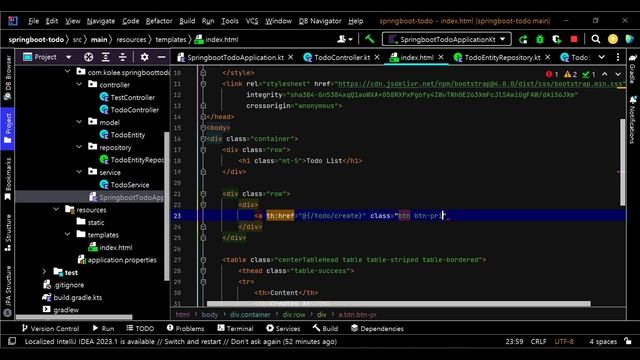Viewport: 640px width, 360px height.
Task: Collapse all in Project panel
Action: [122, 57]
